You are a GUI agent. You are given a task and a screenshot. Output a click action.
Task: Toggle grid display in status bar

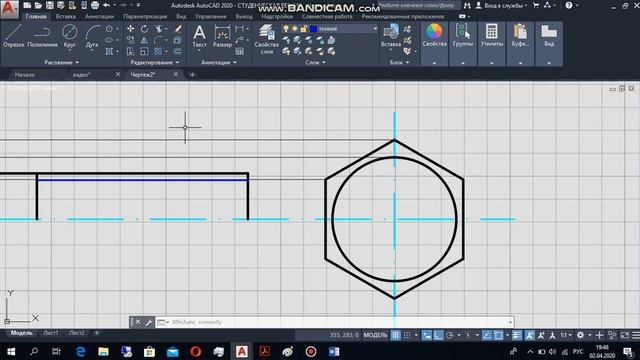tap(396, 335)
